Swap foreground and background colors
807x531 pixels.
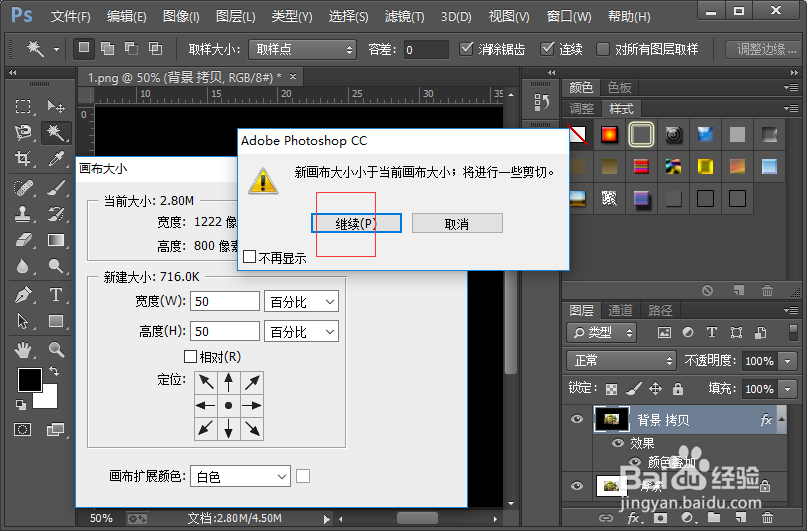coord(54,370)
